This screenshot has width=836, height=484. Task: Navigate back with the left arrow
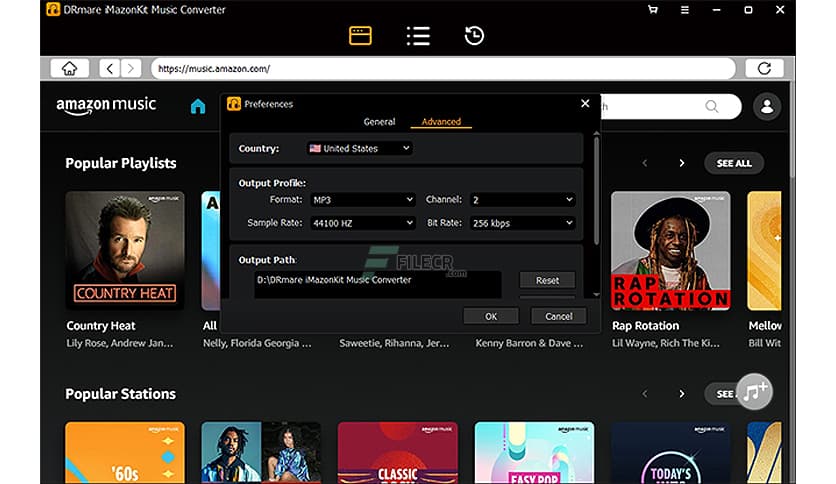pos(110,68)
